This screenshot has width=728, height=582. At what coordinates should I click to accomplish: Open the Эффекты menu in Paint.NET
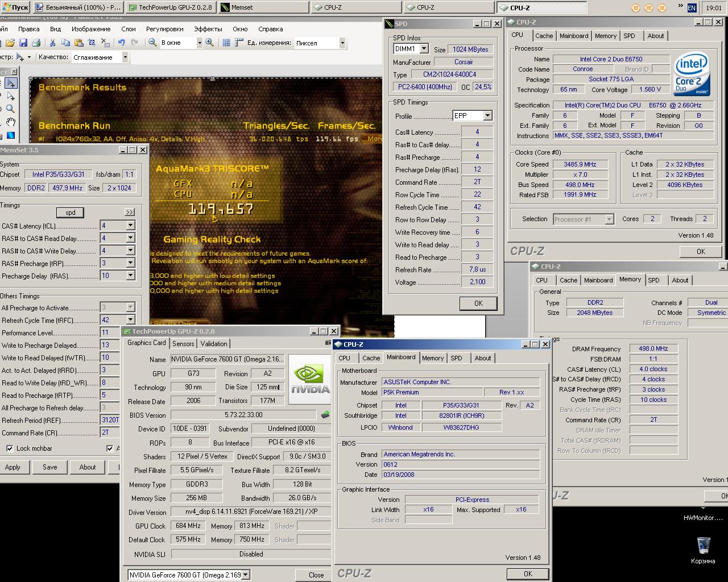(208, 28)
